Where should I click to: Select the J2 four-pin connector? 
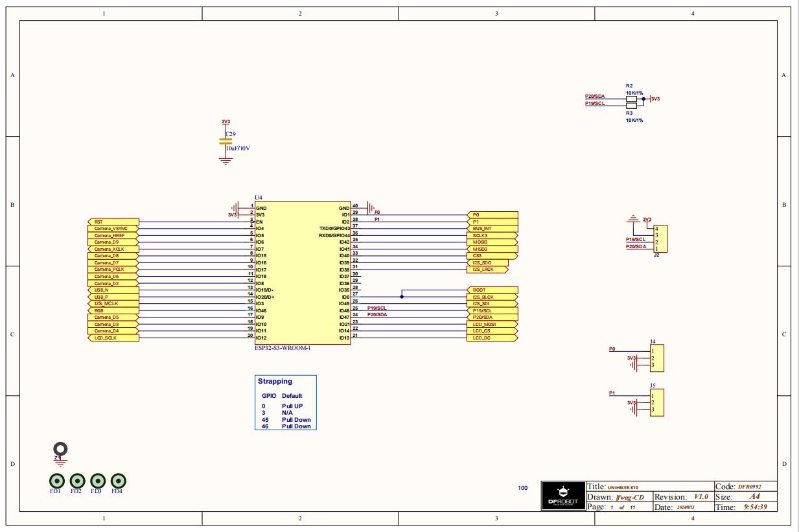point(661,238)
